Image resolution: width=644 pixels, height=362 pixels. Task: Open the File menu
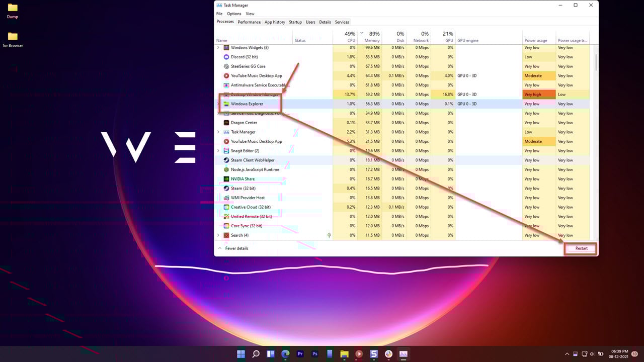219,14
